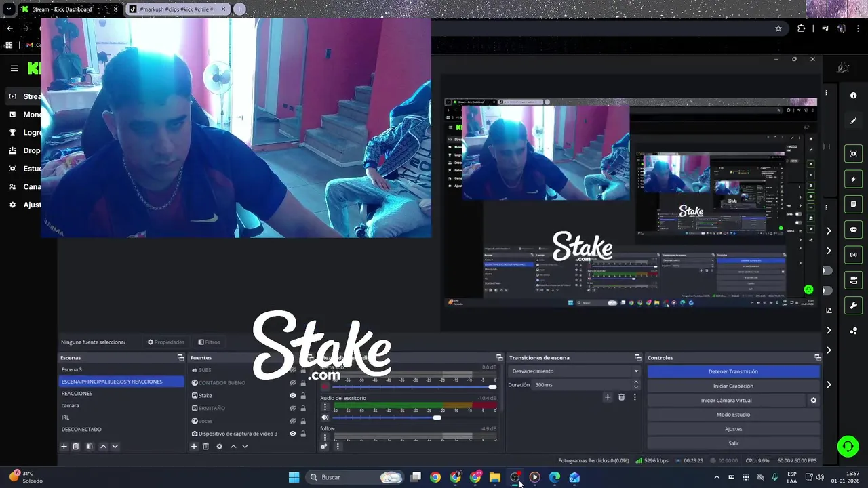This screenshot has height=488, width=868.
Task: Open the Kick hamburger menu
Action: tap(14, 68)
